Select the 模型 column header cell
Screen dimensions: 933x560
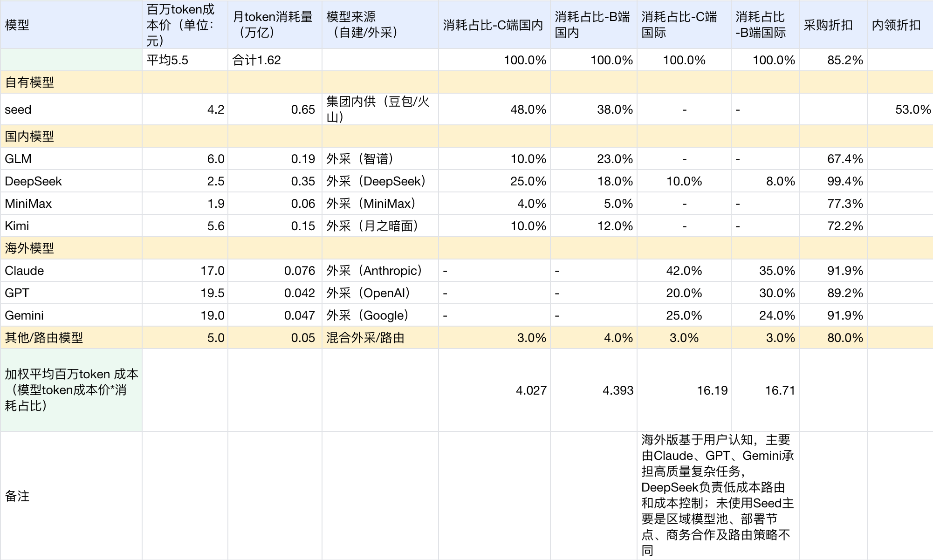71,25
